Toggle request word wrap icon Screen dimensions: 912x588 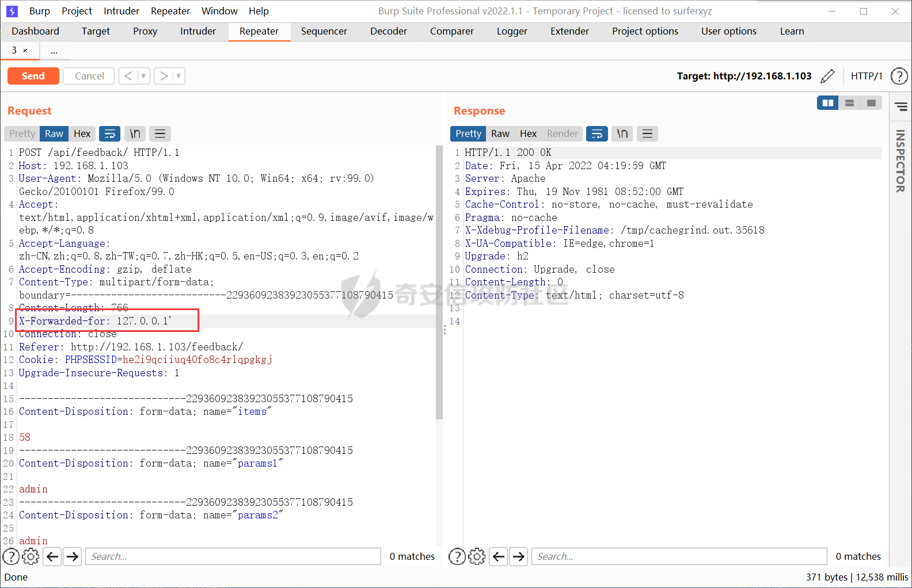pos(109,133)
